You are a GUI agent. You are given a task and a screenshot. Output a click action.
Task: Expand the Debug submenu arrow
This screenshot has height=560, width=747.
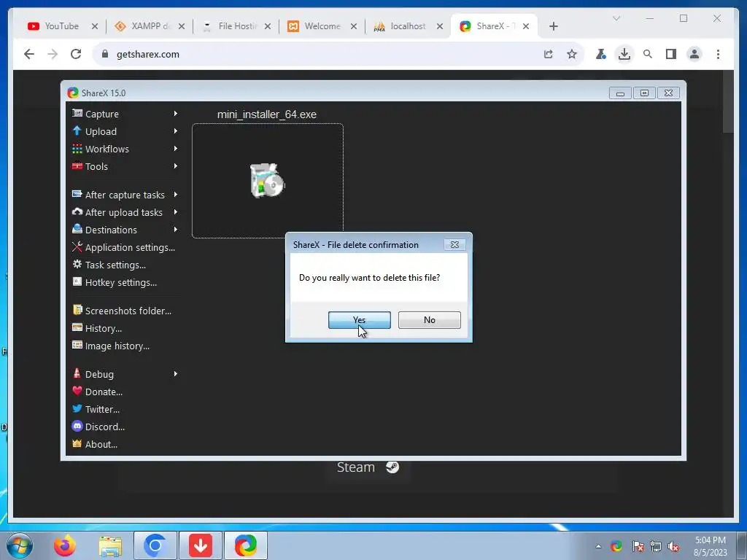pos(176,374)
